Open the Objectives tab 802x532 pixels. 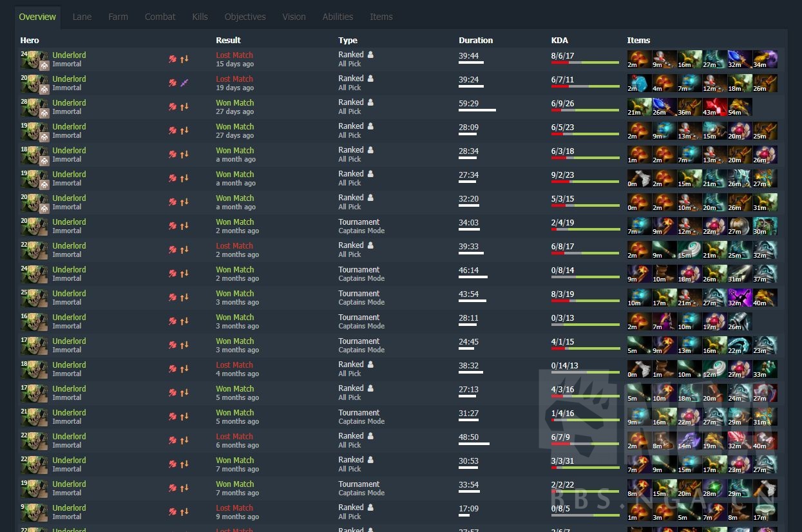tap(245, 17)
